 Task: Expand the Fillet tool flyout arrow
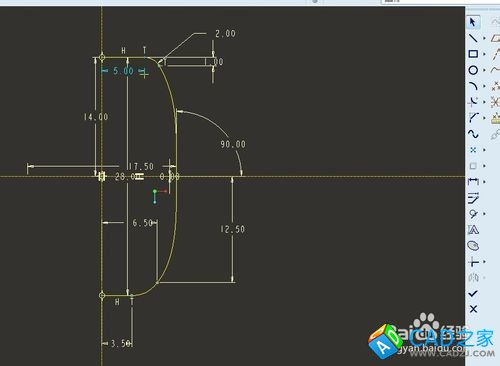pos(484,102)
